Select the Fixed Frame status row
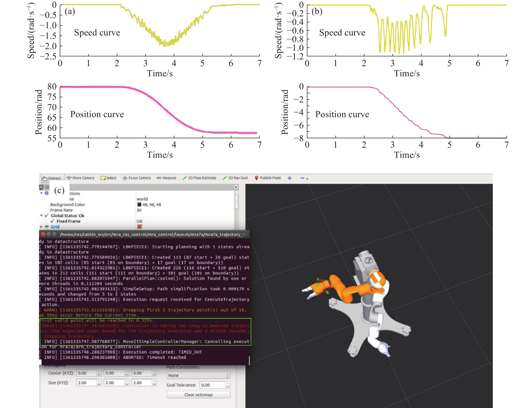 69,221
